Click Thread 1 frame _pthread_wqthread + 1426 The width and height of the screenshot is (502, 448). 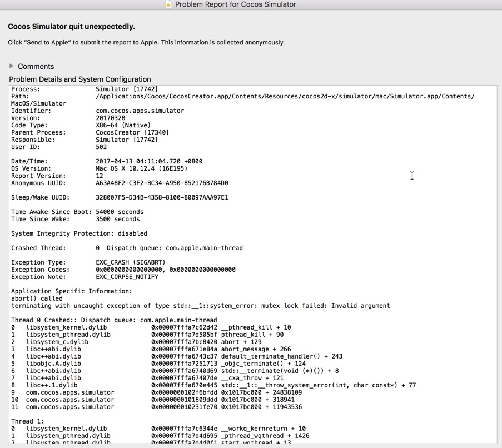coord(160,436)
